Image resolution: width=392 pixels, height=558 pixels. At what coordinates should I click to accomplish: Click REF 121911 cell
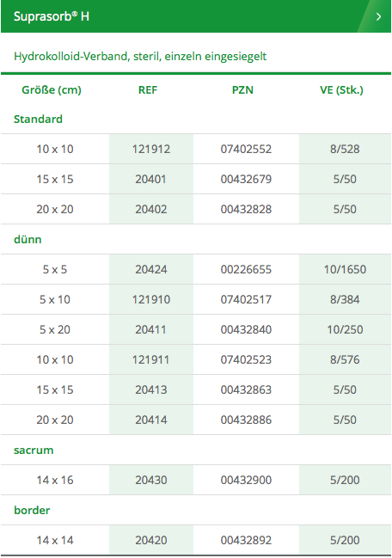pos(151,359)
